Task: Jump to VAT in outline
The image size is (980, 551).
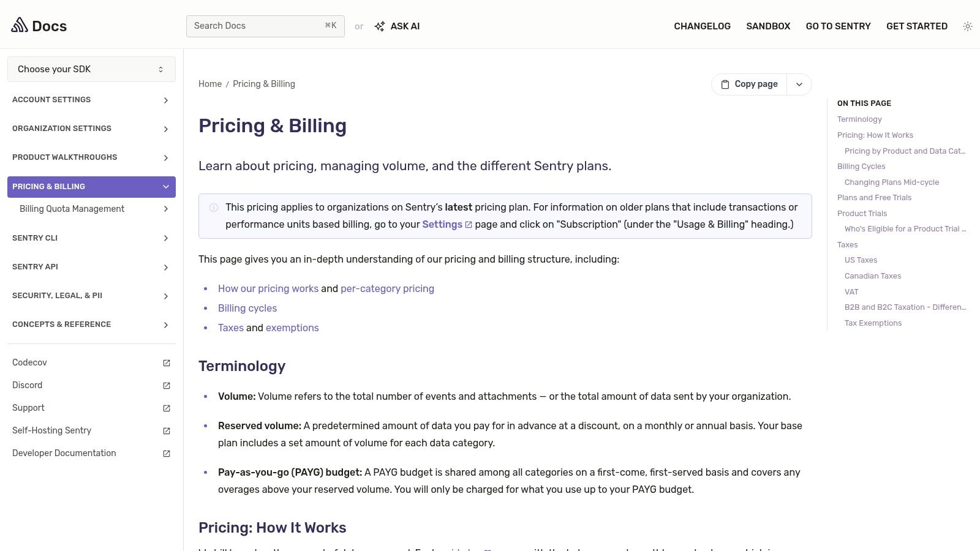Action: (851, 292)
